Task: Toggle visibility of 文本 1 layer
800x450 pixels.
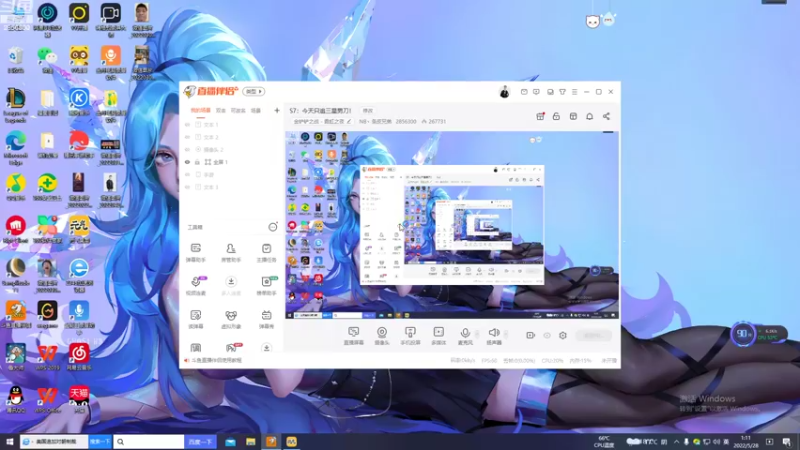Action: [x=187, y=124]
